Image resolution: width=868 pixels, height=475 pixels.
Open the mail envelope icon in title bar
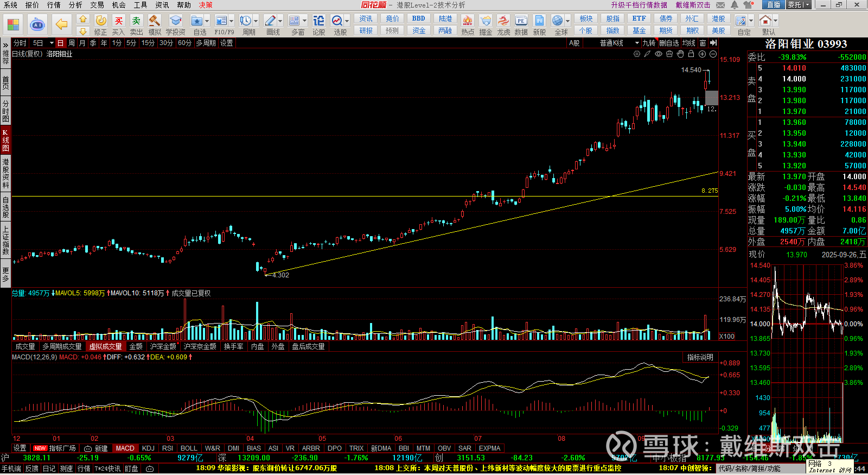pos(720,5)
